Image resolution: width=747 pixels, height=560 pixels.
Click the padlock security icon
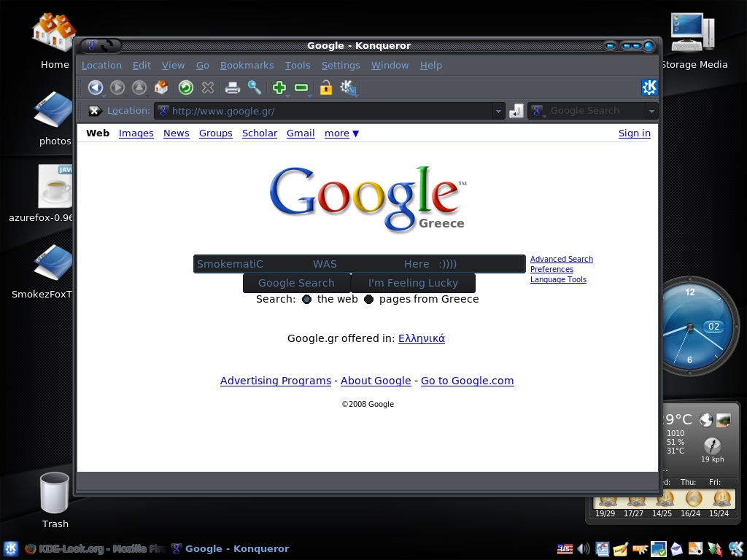click(x=326, y=87)
